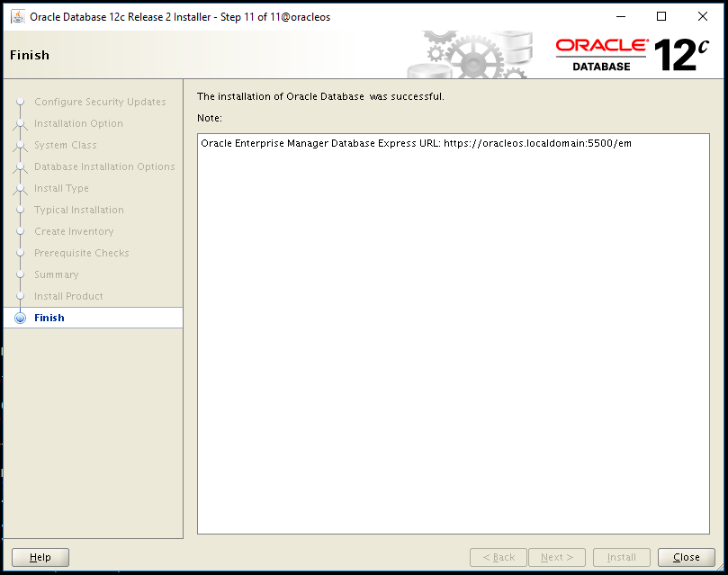Select System Class step
This screenshot has width=728, height=575.
pos(66,145)
